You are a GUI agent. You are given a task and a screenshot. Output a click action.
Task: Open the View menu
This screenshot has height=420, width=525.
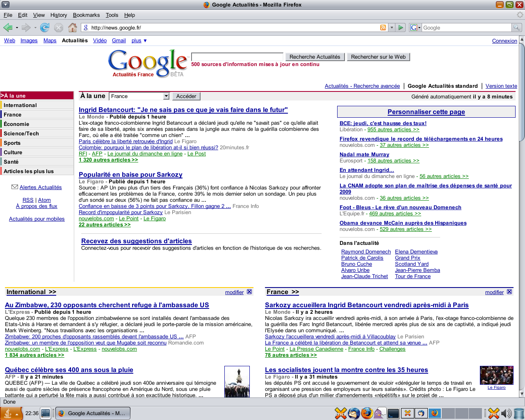tap(39, 15)
